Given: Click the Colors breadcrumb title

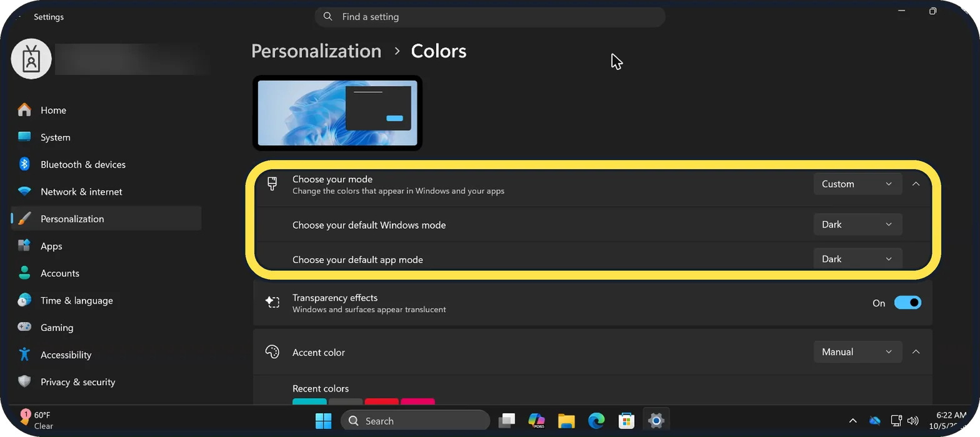Looking at the screenshot, I should (439, 51).
